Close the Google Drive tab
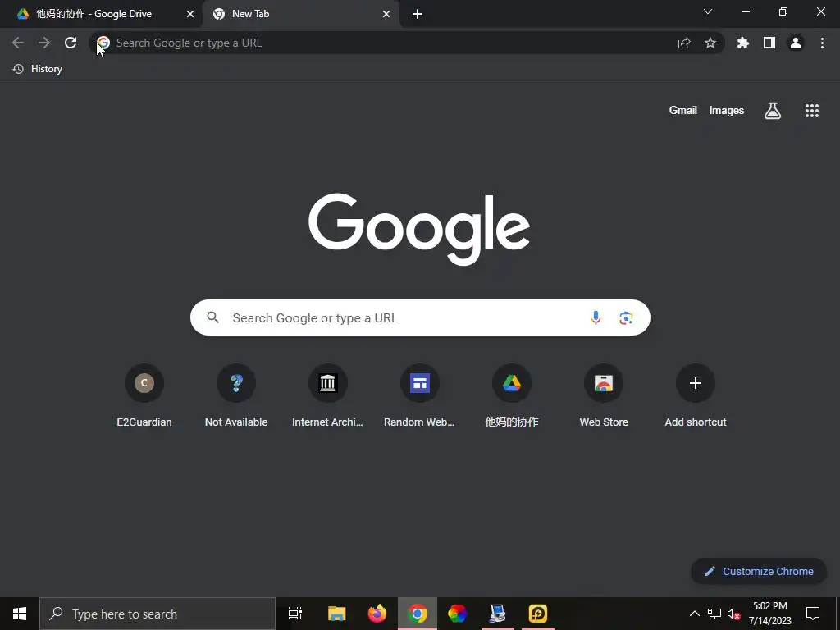The image size is (840, 630). click(190, 14)
